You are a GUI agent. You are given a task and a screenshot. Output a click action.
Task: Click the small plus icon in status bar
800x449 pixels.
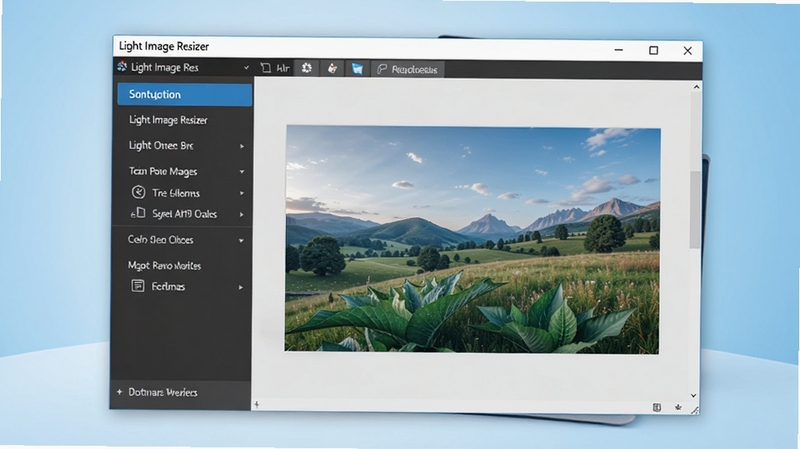pyautogui.click(x=257, y=405)
